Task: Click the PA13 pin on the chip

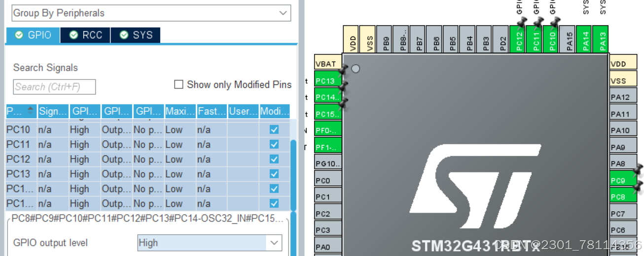Action: [x=602, y=38]
